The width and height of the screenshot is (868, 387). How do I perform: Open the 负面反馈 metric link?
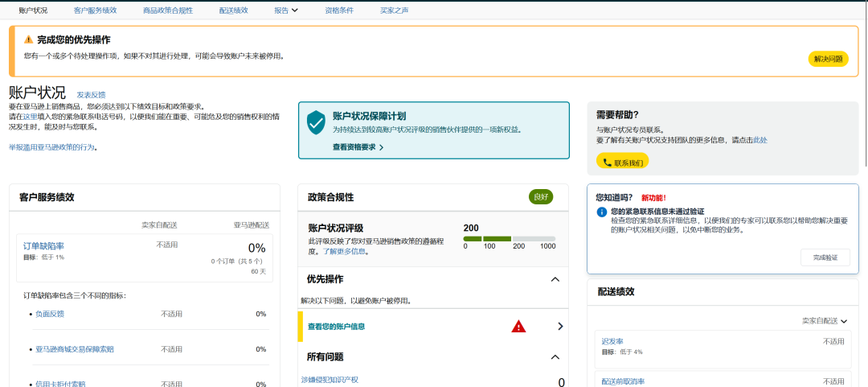[50, 314]
